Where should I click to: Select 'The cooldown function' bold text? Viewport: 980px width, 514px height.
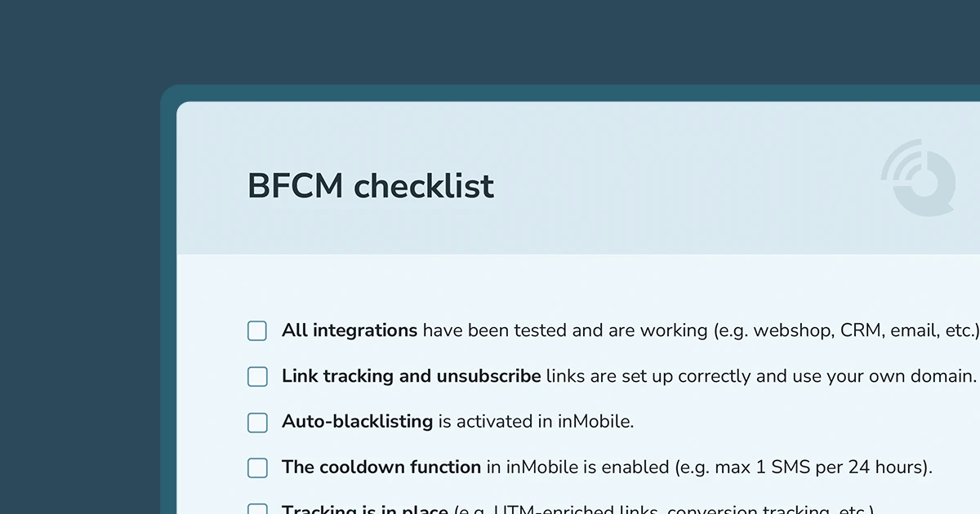point(381,467)
